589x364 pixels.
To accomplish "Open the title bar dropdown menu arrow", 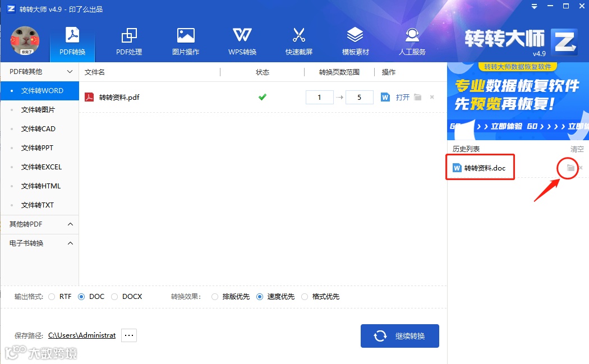I will click(x=534, y=6).
